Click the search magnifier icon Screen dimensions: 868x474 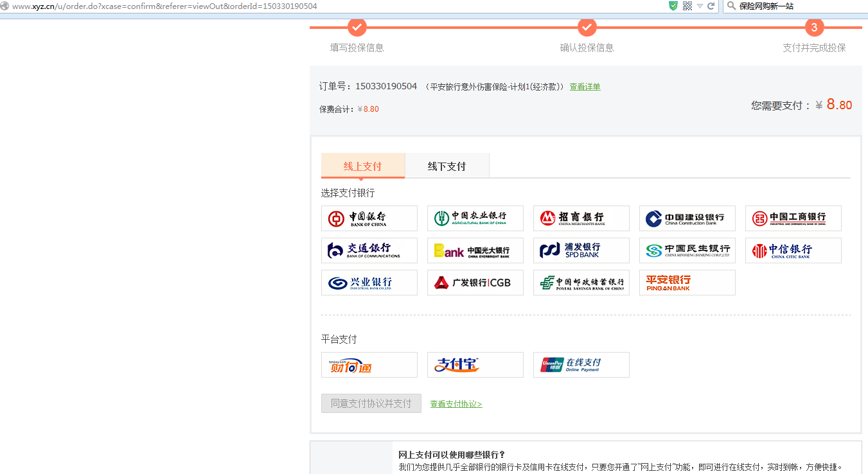[731, 6]
